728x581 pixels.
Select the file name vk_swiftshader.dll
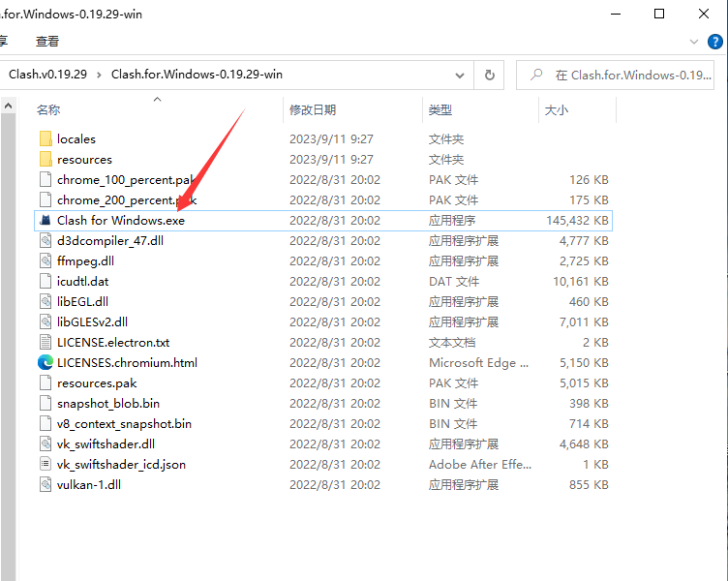pos(106,444)
